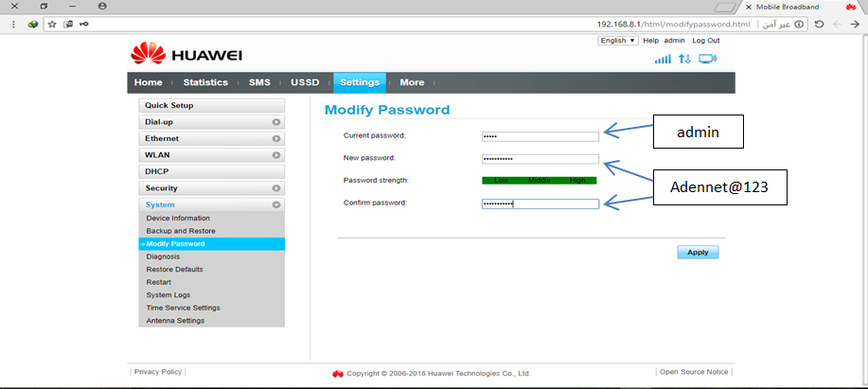
Task: Click the Huawei copyright text in footer
Action: (438, 374)
